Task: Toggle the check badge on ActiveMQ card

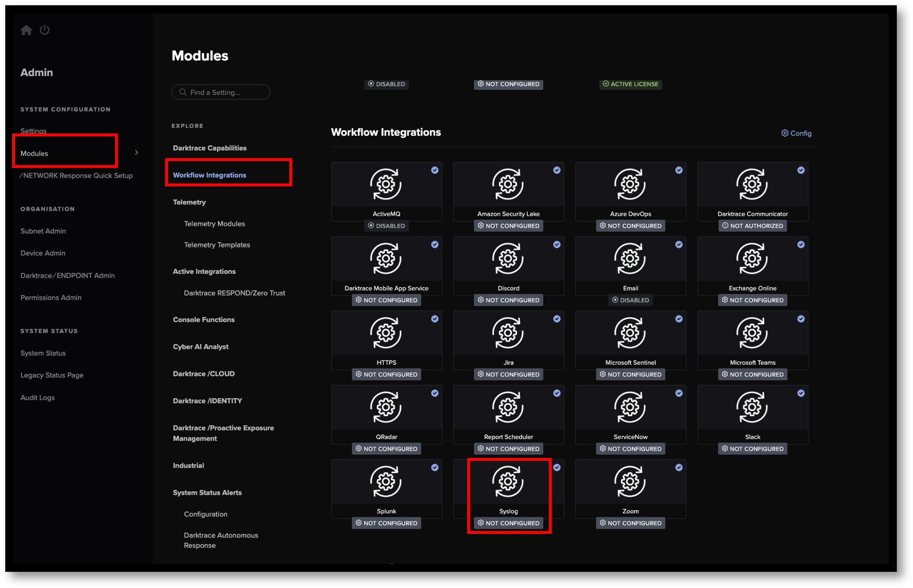Action: [x=435, y=170]
